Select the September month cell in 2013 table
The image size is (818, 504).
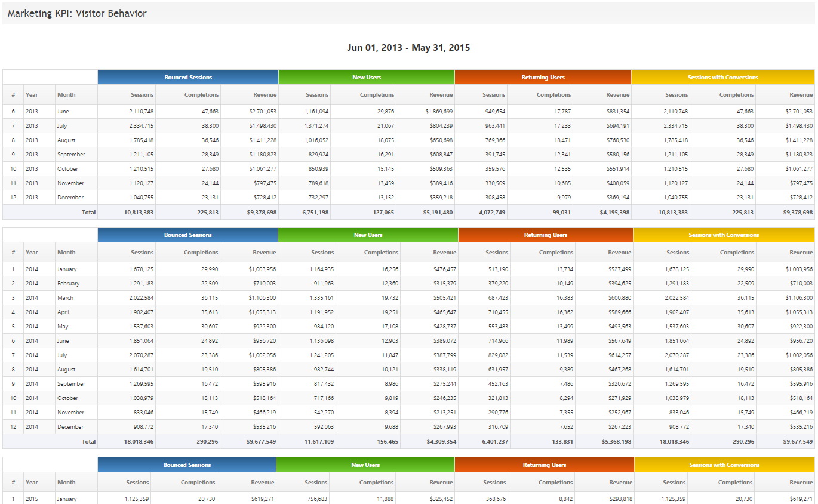[71, 155]
